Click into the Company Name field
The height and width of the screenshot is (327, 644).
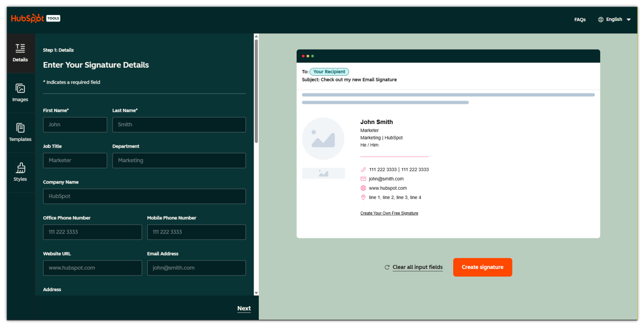click(x=144, y=196)
